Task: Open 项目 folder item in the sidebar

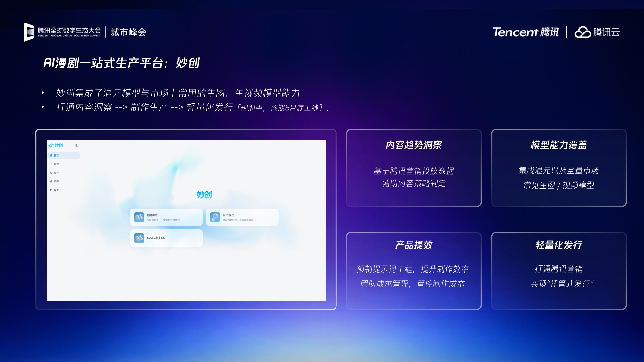Action: point(64,164)
